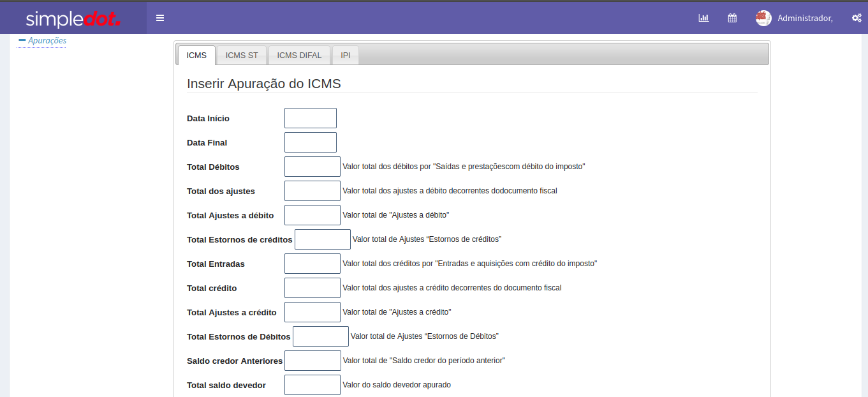Open the bar chart reports icon
Image resolution: width=868 pixels, height=397 pixels.
click(703, 18)
